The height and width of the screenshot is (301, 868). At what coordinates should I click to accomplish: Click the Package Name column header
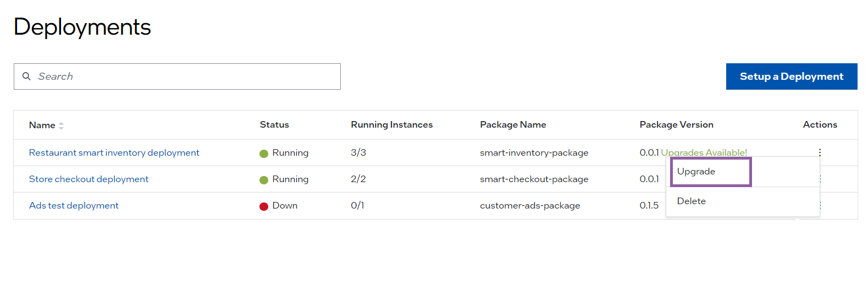pos(513,124)
